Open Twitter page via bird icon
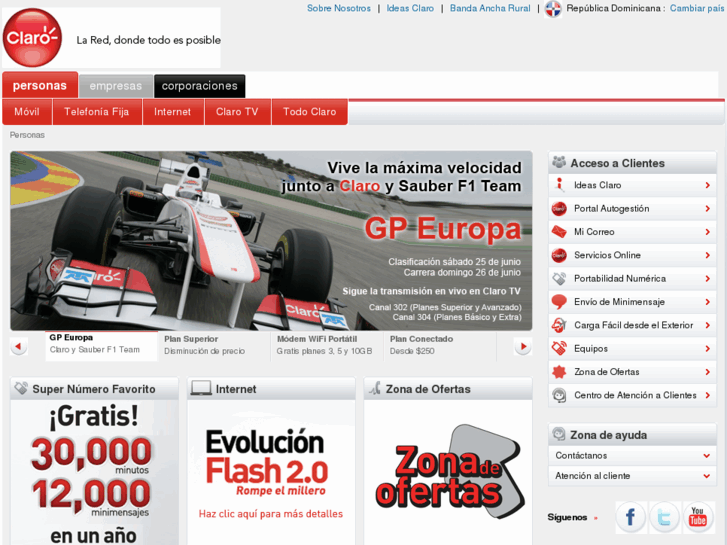727x545 pixels. point(664,517)
